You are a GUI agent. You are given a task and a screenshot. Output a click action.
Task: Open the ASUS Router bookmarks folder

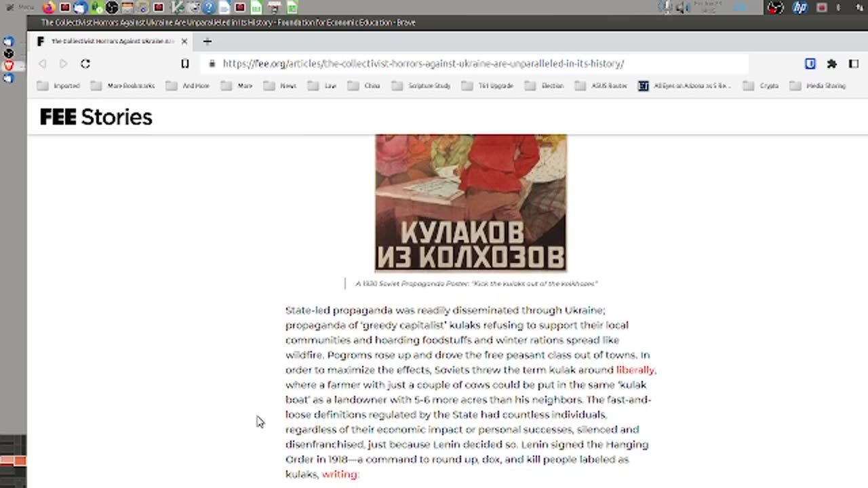(601, 86)
